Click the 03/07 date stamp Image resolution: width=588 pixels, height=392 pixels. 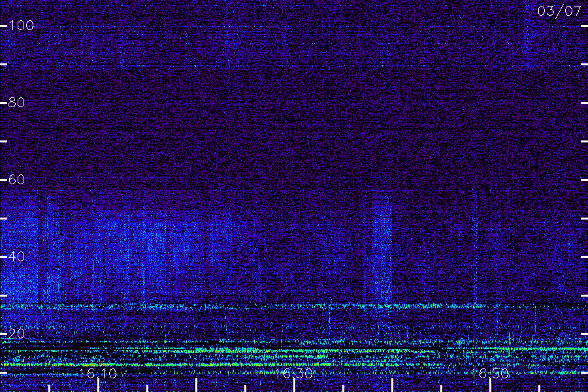pos(559,11)
